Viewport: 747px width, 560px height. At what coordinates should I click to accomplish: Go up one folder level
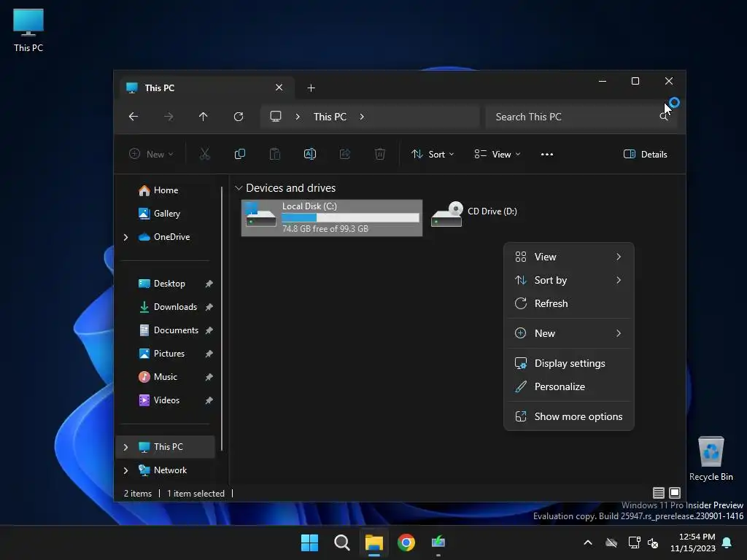(x=204, y=117)
